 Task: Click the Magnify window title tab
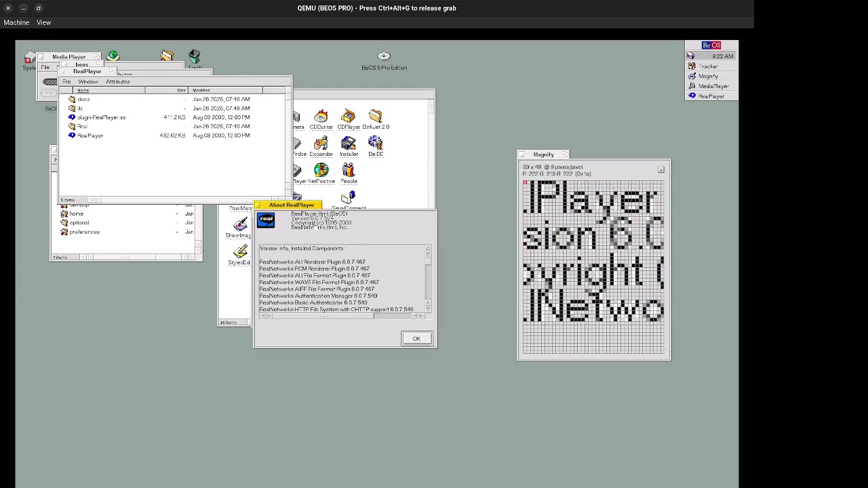pos(544,155)
